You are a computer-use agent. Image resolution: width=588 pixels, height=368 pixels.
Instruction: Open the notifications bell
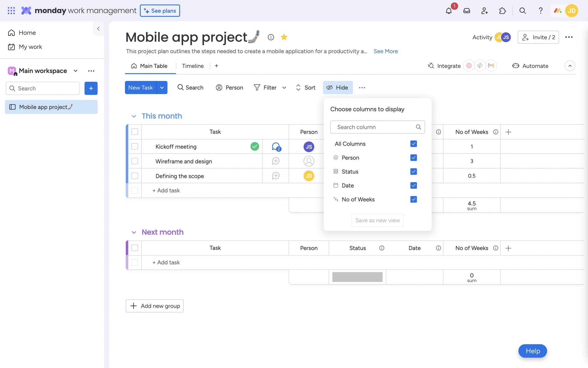[x=449, y=11]
